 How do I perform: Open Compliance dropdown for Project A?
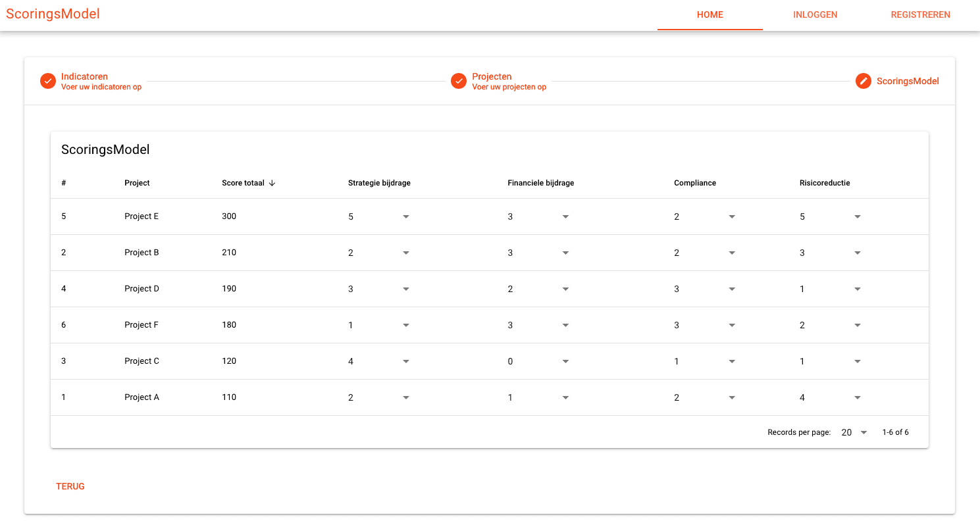point(704,397)
